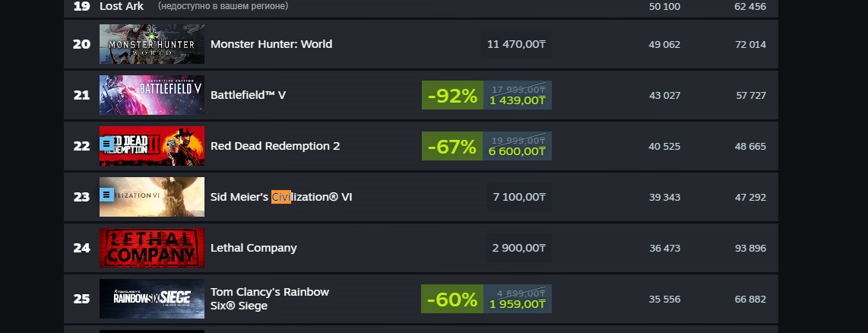This screenshot has width=868, height=333.
Task: Click the -92% discount badge for Battlefield V
Action: [x=452, y=95]
